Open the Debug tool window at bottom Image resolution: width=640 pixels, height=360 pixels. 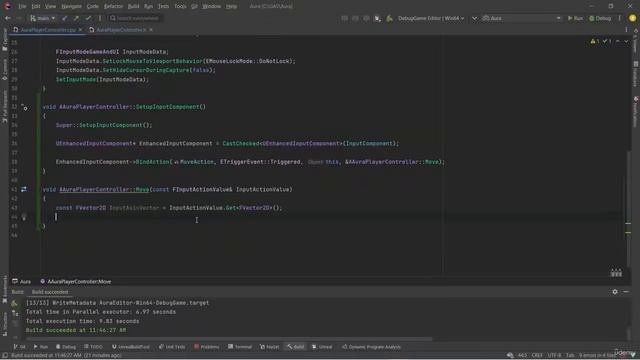coord(66,347)
